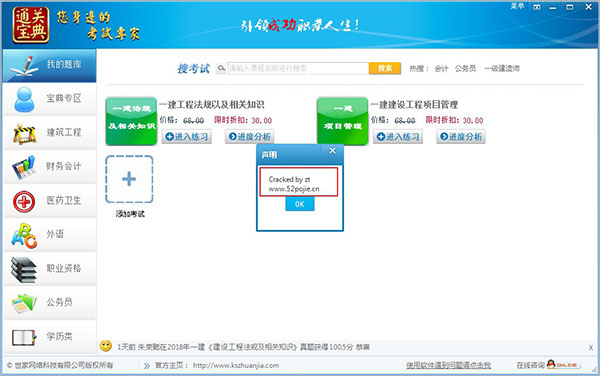
Task: Click the 世家网络科技有限公司版权所有 copyright text
Action: coord(60,365)
